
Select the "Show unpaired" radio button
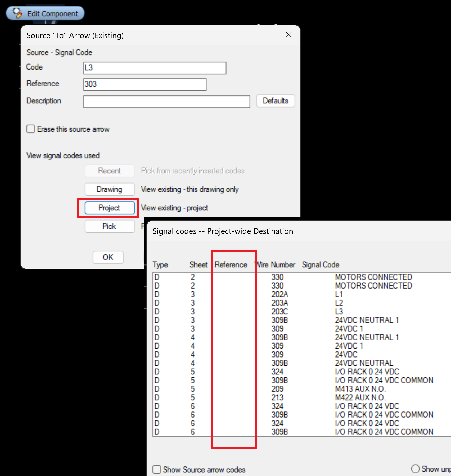(415, 469)
